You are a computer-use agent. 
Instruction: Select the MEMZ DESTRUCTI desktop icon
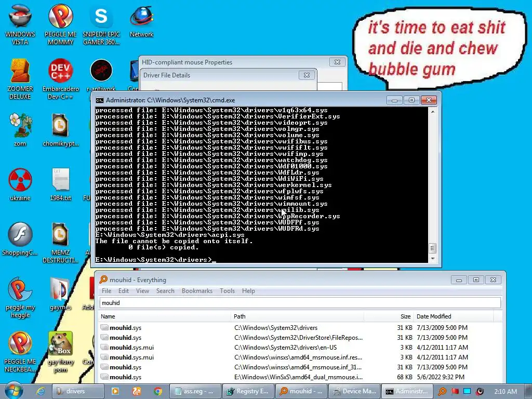60,242
